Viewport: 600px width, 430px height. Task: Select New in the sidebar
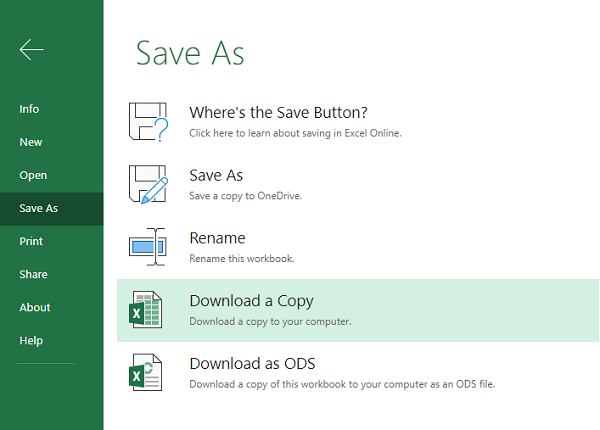pyautogui.click(x=31, y=142)
